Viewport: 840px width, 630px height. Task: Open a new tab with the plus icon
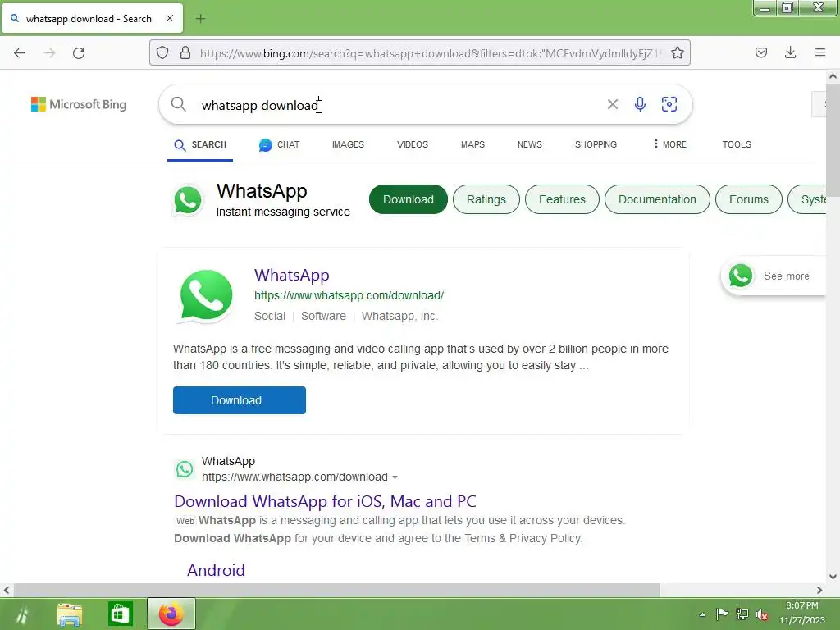tap(200, 19)
